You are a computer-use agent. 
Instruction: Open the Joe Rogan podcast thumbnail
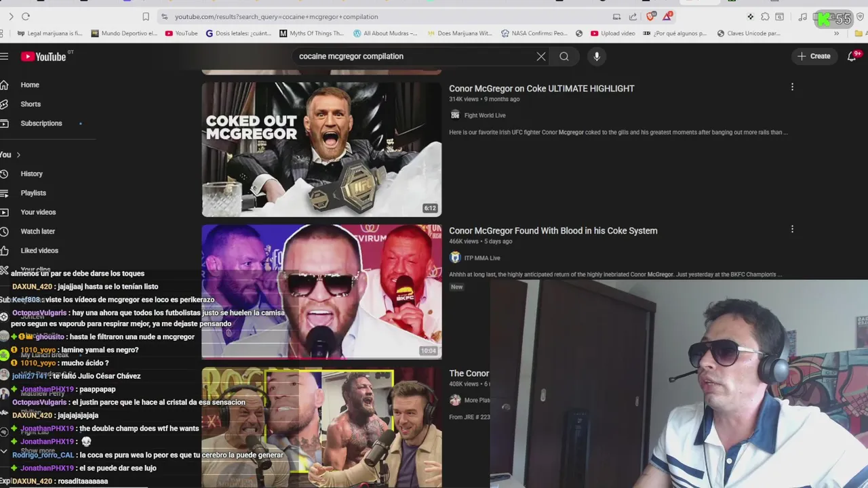coord(321,427)
